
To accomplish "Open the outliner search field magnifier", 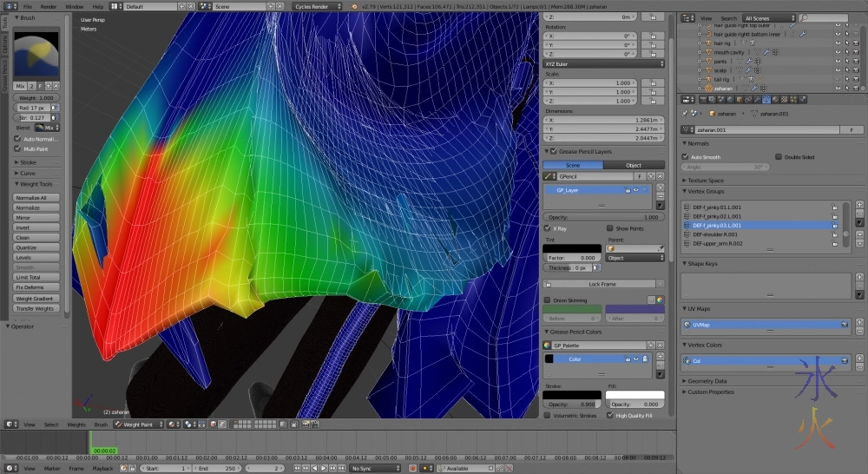I will coord(805,17).
